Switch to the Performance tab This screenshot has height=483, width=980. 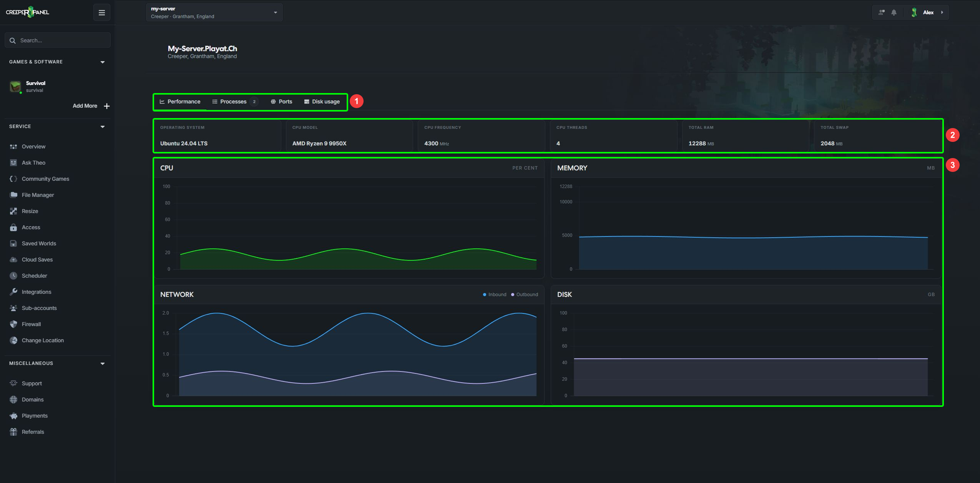180,102
